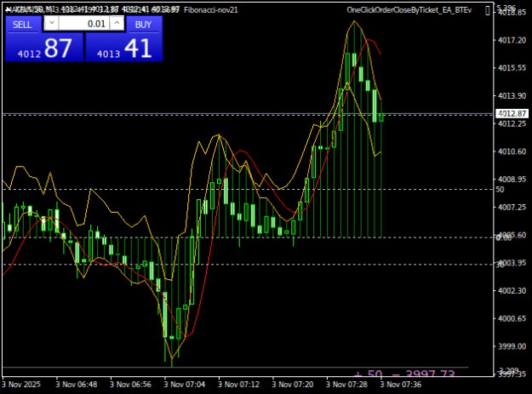
Task: Click the 4002.30 price scale label
Action: [x=512, y=291]
